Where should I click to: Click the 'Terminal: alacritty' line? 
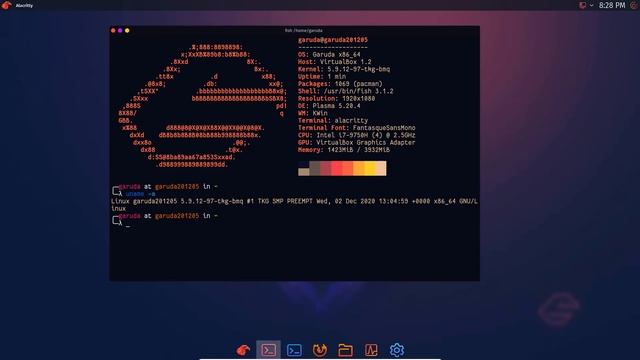pos(333,120)
